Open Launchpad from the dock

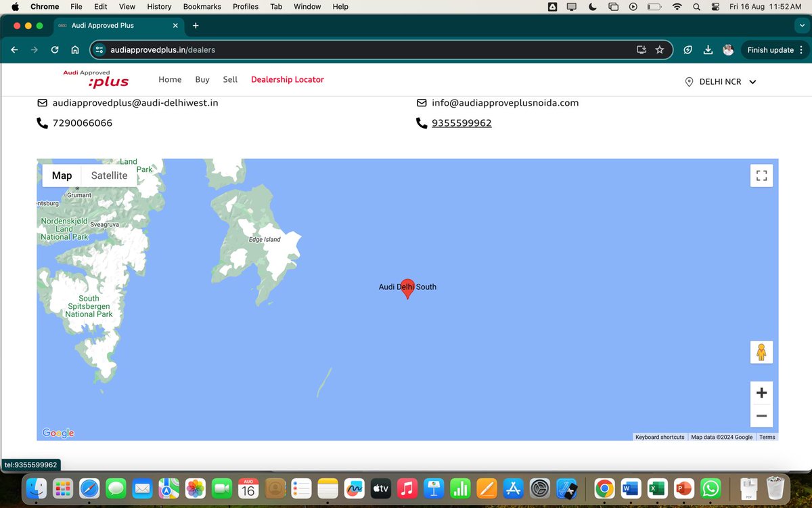click(x=63, y=488)
